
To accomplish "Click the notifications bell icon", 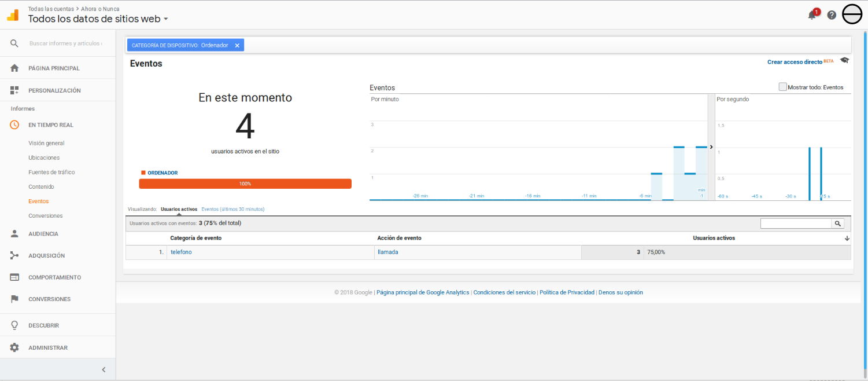I will [812, 15].
